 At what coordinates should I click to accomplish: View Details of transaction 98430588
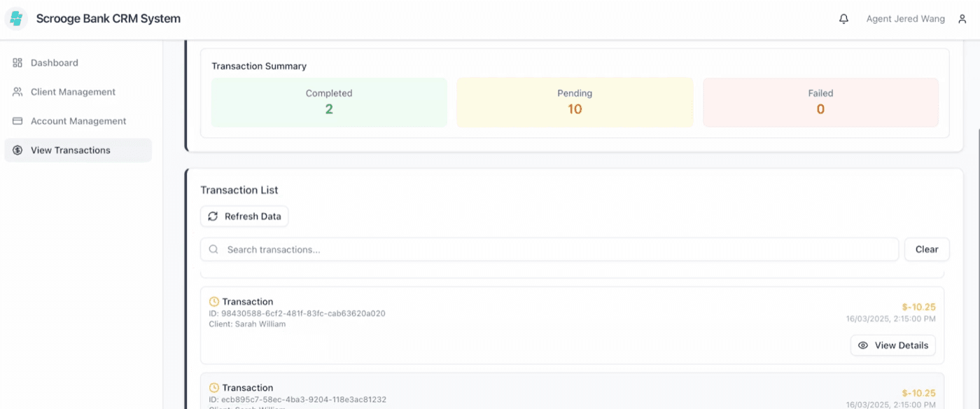coord(893,345)
